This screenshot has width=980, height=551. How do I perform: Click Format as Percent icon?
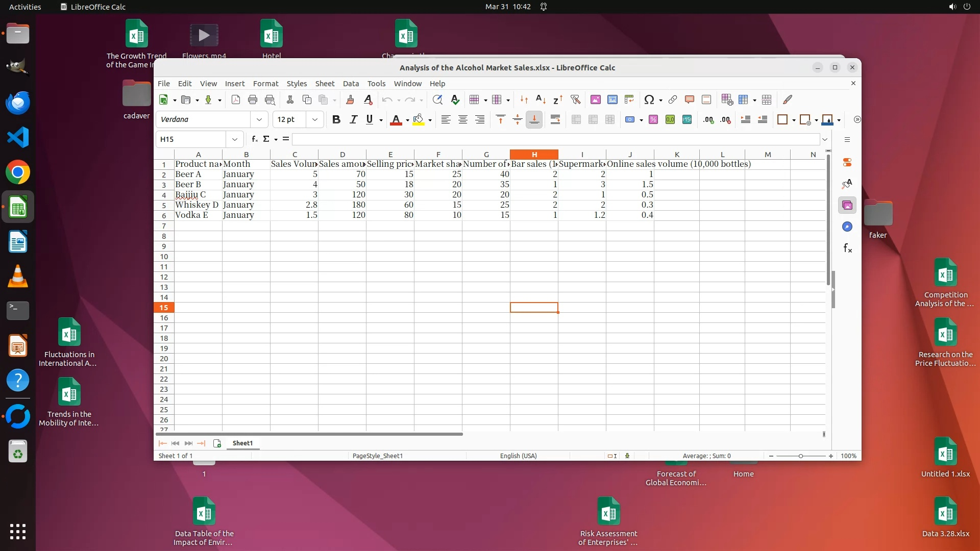653,119
